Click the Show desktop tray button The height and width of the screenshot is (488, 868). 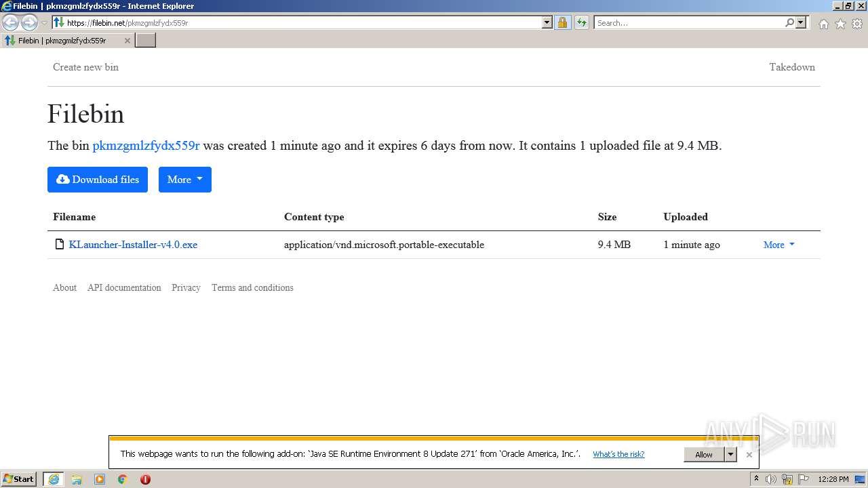[860, 479]
